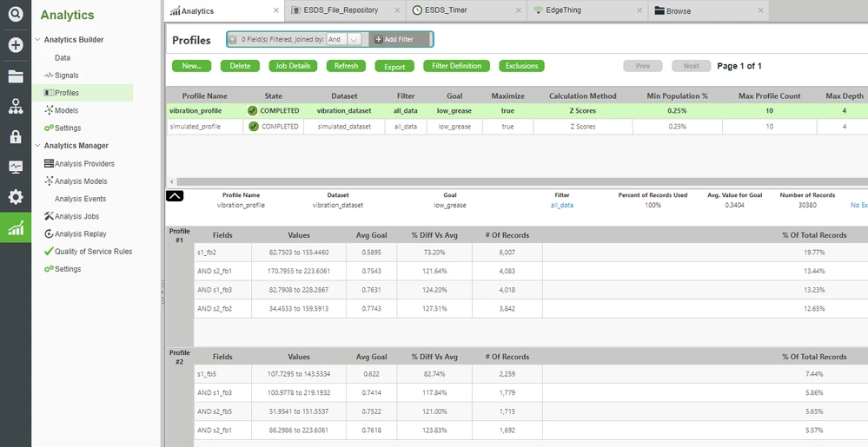Open the hierarchy network icon in rail
This screenshot has width=868, height=447.
click(x=16, y=106)
